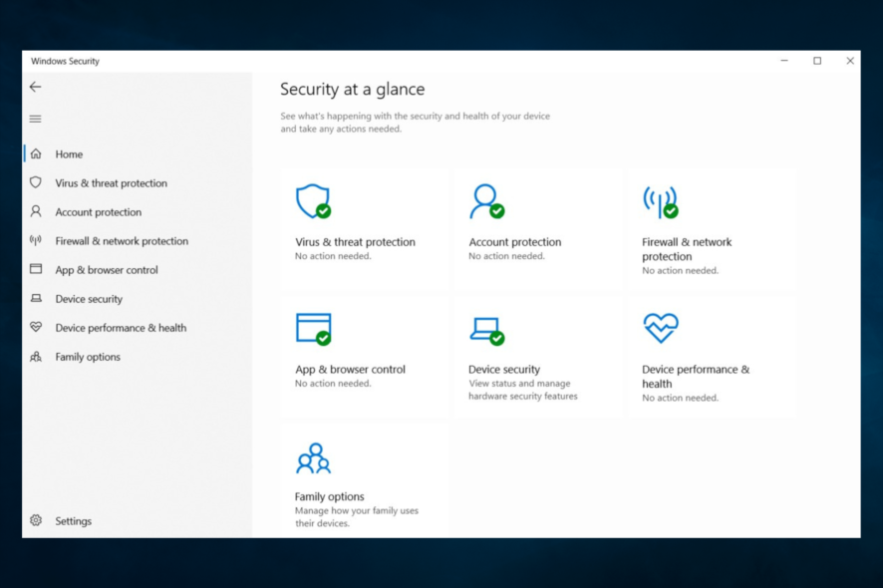Open the App & browser control window tile icon
This screenshot has width=883, height=588.
point(313,328)
